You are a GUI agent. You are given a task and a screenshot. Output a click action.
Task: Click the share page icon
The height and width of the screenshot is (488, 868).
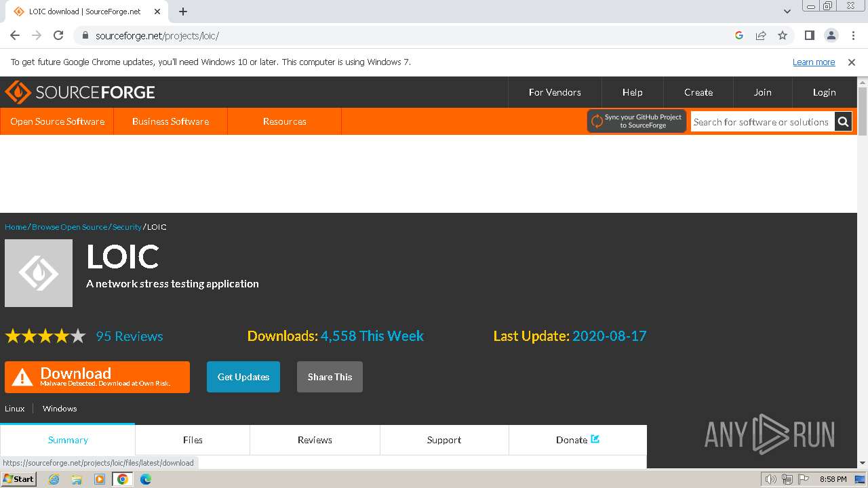coord(761,35)
